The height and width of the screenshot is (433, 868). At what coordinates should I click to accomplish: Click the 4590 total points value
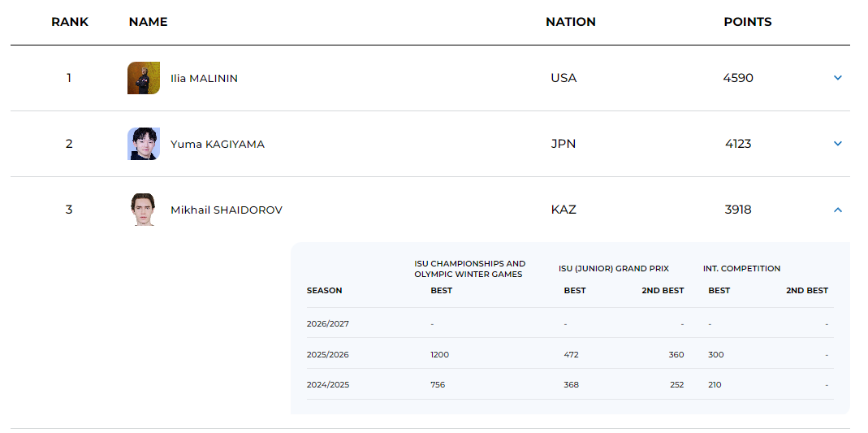pos(738,78)
